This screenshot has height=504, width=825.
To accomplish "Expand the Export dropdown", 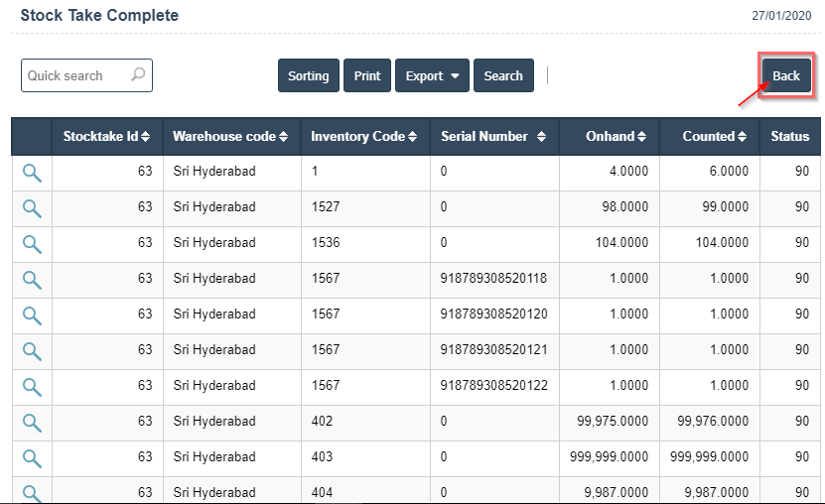I will point(432,76).
